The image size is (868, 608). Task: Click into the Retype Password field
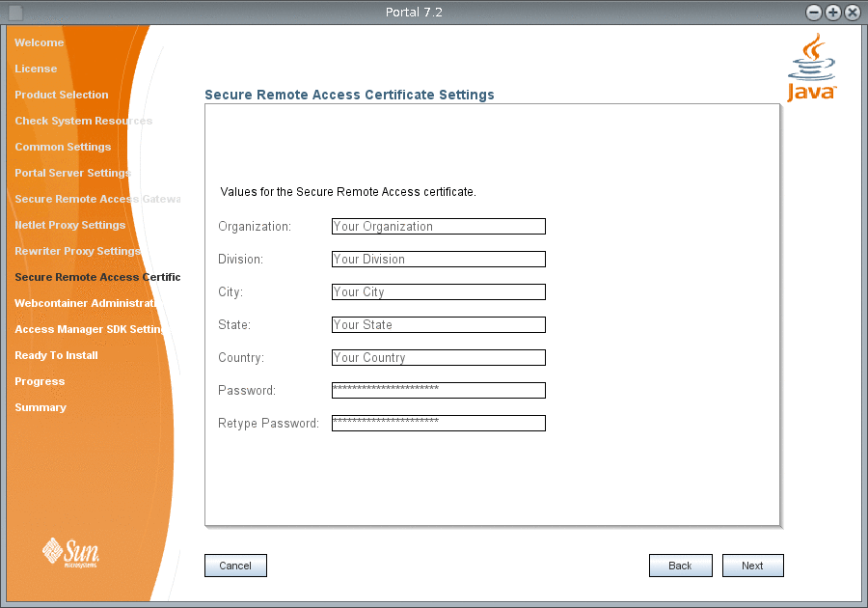pyautogui.click(x=439, y=423)
